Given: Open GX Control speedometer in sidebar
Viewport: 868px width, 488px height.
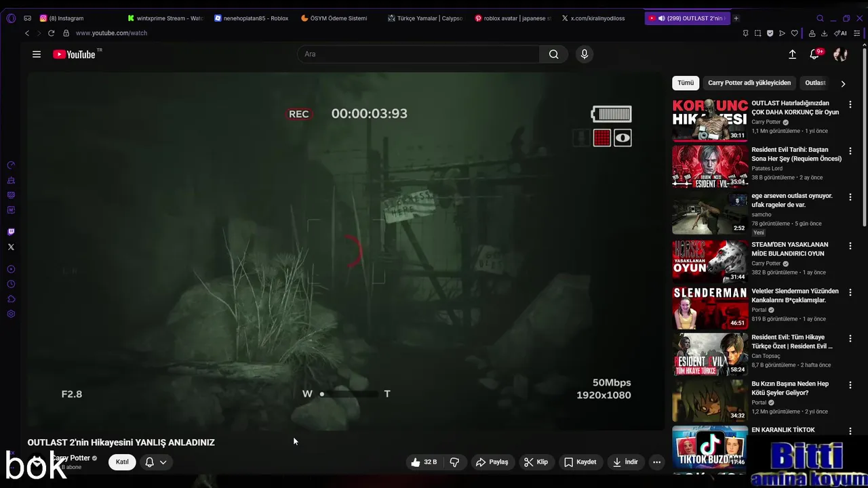Looking at the screenshot, I should (x=11, y=165).
